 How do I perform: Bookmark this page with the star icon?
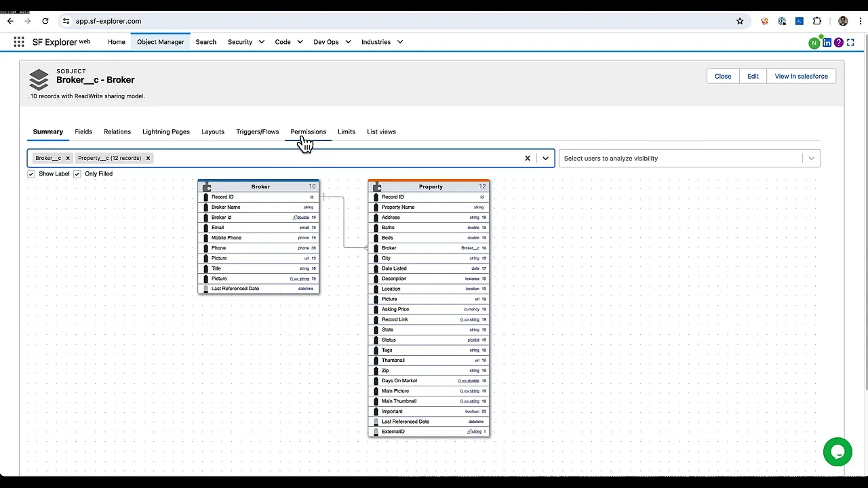pos(740,21)
